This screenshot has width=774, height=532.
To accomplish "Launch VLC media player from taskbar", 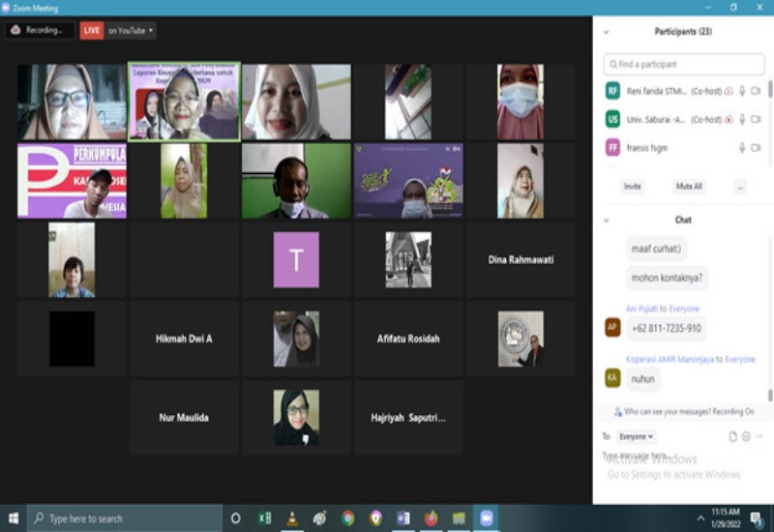I will (292, 518).
